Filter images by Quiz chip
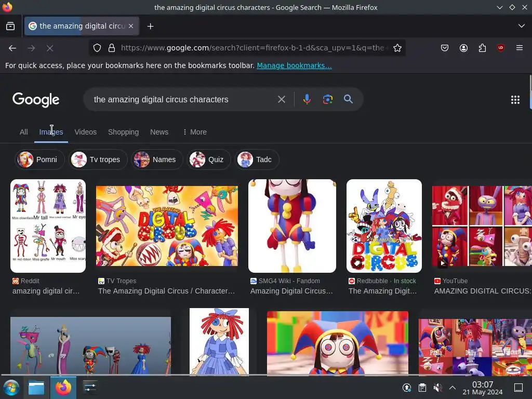This screenshot has height=399, width=532. pyautogui.click(x=209, y=159)
